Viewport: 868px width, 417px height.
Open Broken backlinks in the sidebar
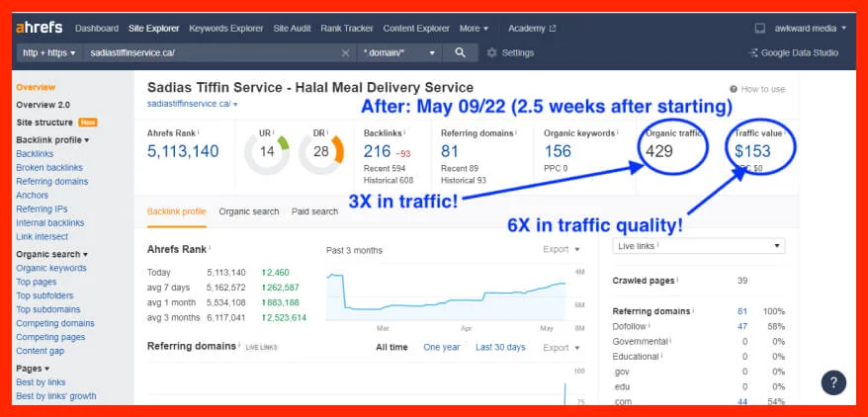pyautogui.click(x=49, y=168)
